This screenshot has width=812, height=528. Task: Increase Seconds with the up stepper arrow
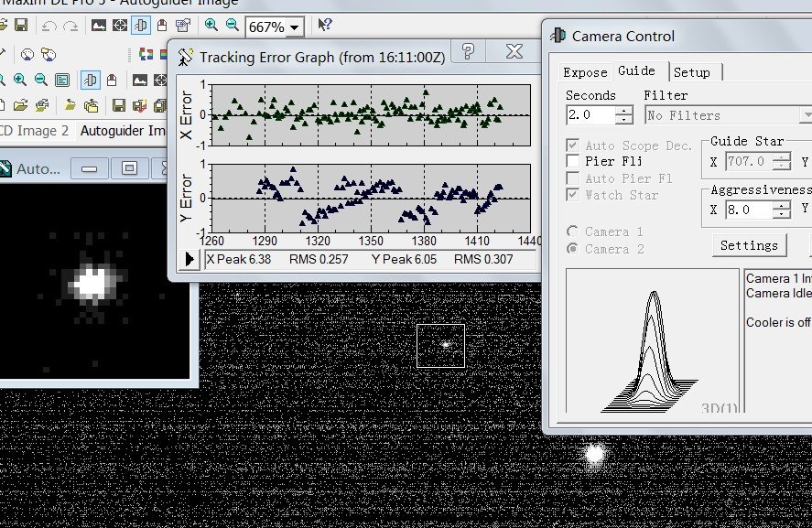click(624, 110)
